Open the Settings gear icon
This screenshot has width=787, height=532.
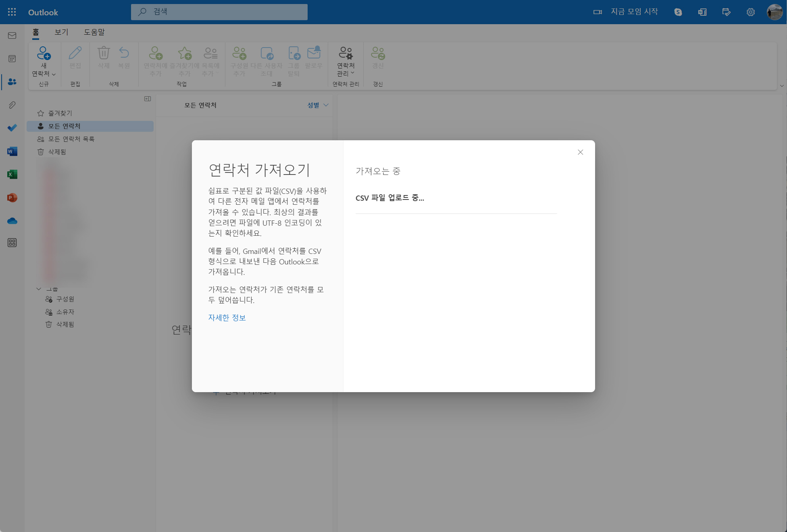click(750, 12)
